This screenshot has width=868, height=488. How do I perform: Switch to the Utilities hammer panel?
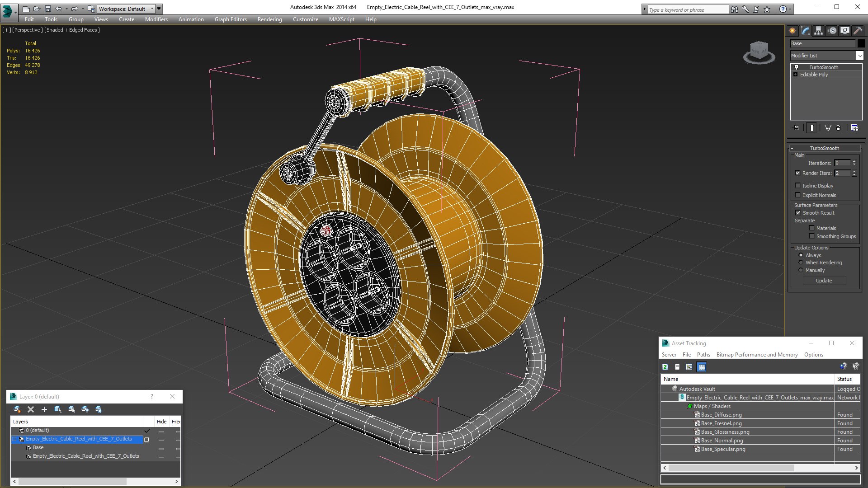pos(858,31)
